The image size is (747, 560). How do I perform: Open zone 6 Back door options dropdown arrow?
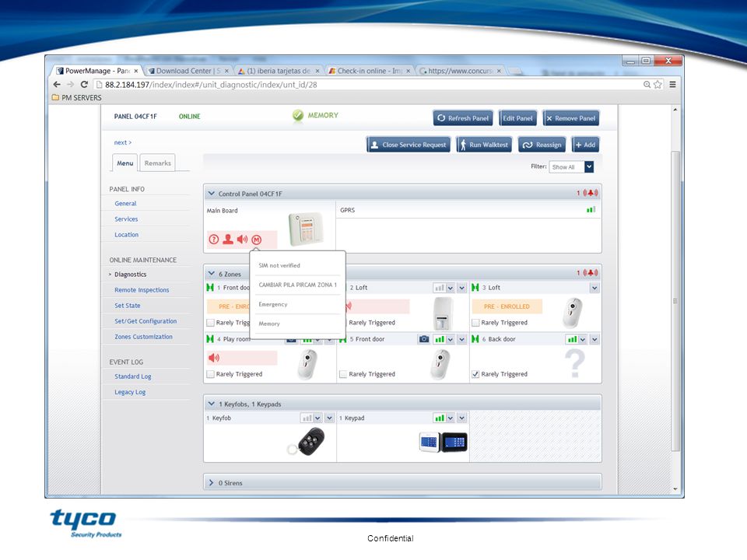594,340
